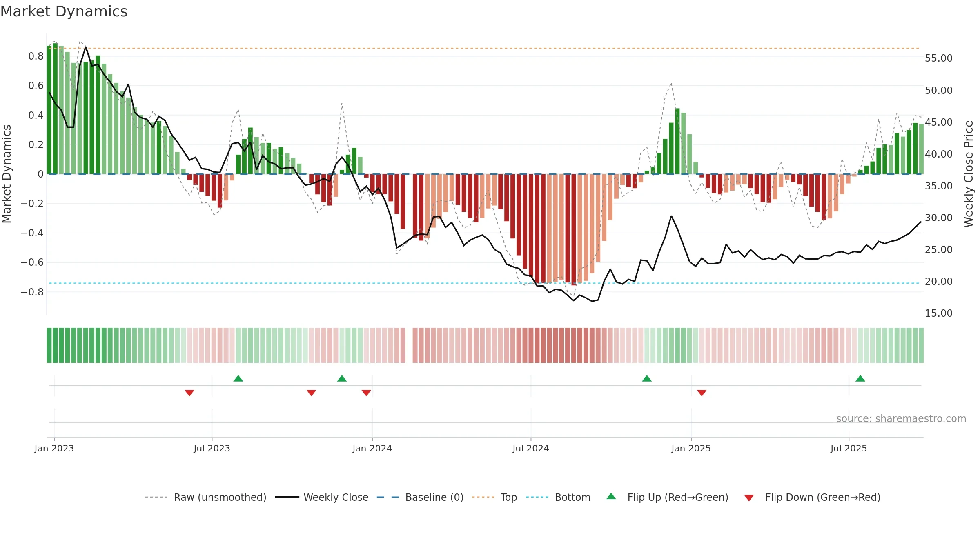The height and width of the screenshot is (551, 980).
Task: Select the flip-up marker just after Jul 2023
Action: [x=238, y=378]
